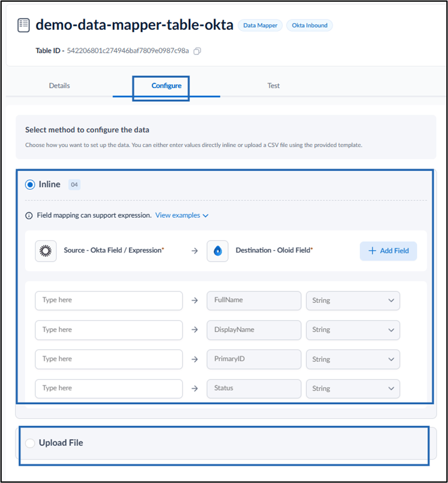Image resolution: width=448 pixels, height=483 pixels.
Task: Click the Okta Inbound tag
Action: point(310,25)
